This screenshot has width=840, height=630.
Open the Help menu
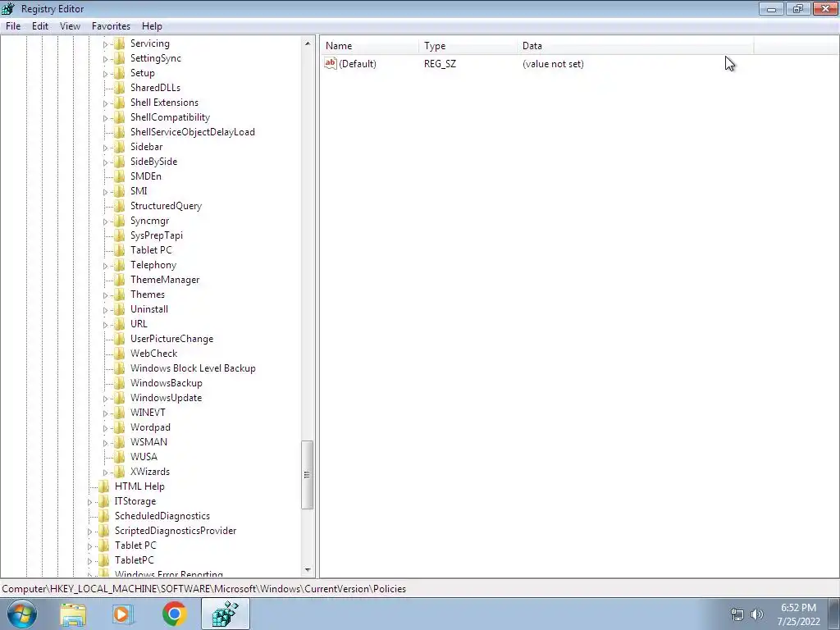152,25
